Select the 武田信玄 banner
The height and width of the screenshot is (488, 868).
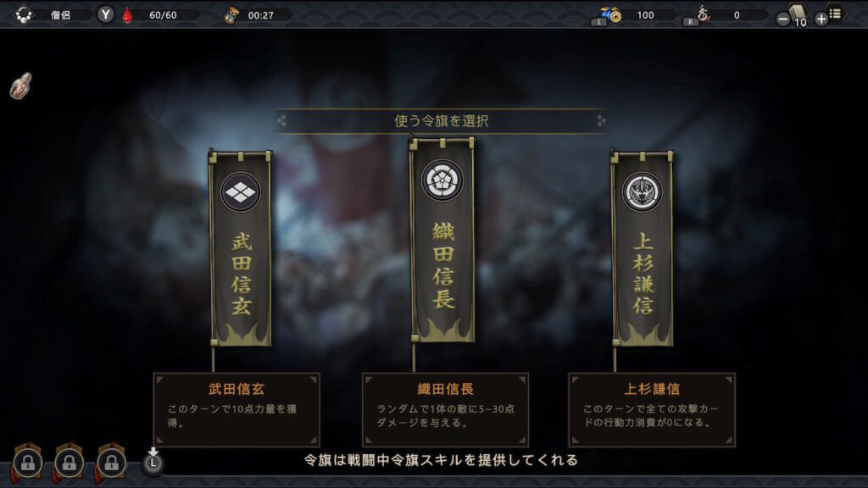[240, 248]
